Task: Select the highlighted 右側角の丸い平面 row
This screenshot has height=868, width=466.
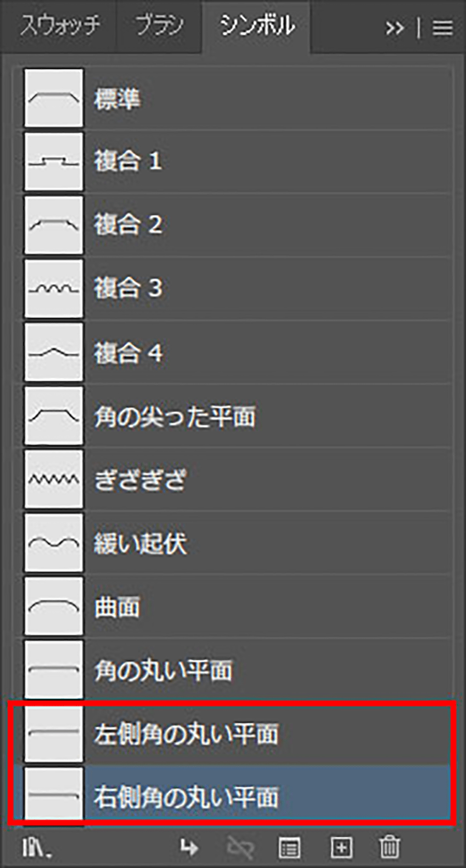Action: pyautogui.click(x=185, y=796)
